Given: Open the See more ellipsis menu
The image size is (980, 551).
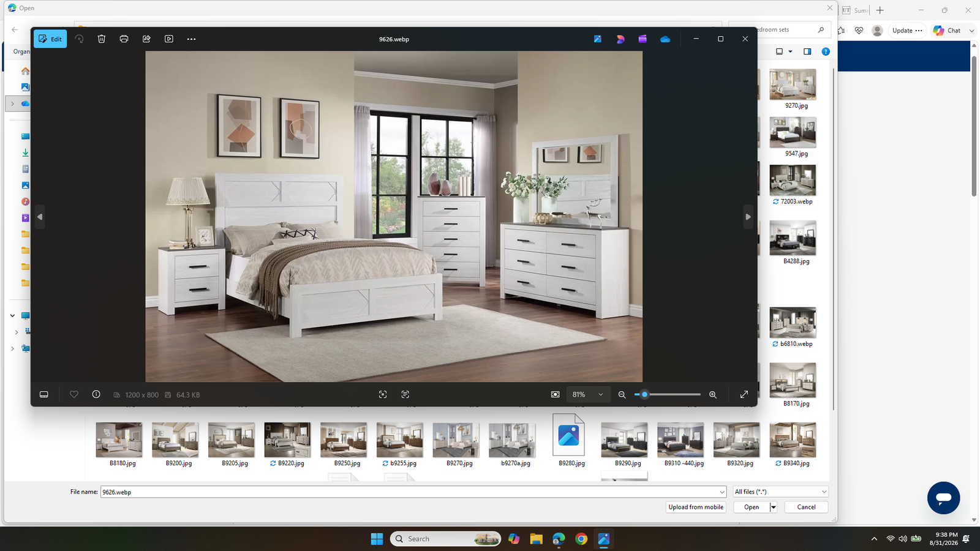Looking at the screenshot, I should pyautogui.click(x=191, y=39).
